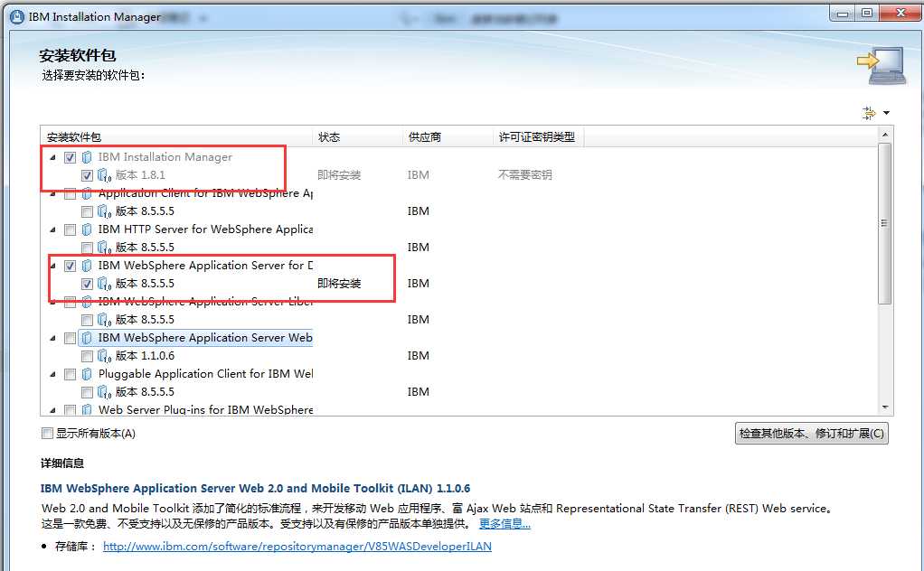Click the IBM Installation Manager title bar icon
This screenshot has height=571, width=924.
18,17
